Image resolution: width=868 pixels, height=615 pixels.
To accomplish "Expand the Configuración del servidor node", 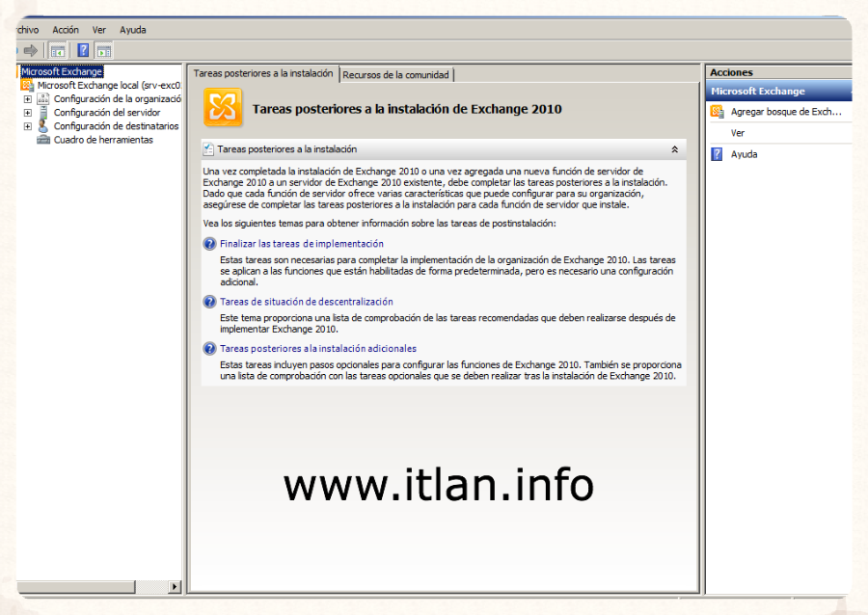I will click(28, 113).
